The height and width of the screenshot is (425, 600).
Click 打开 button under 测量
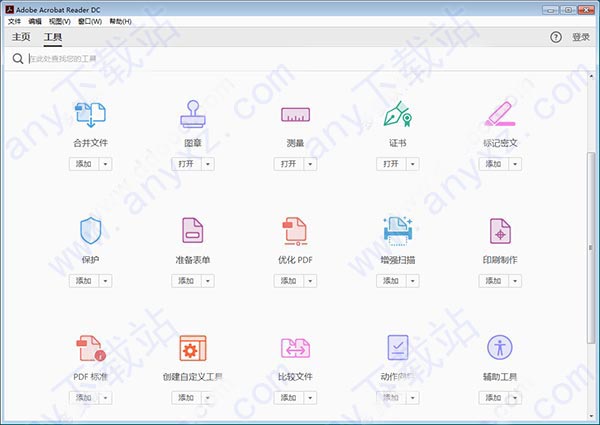pos(289,164)
